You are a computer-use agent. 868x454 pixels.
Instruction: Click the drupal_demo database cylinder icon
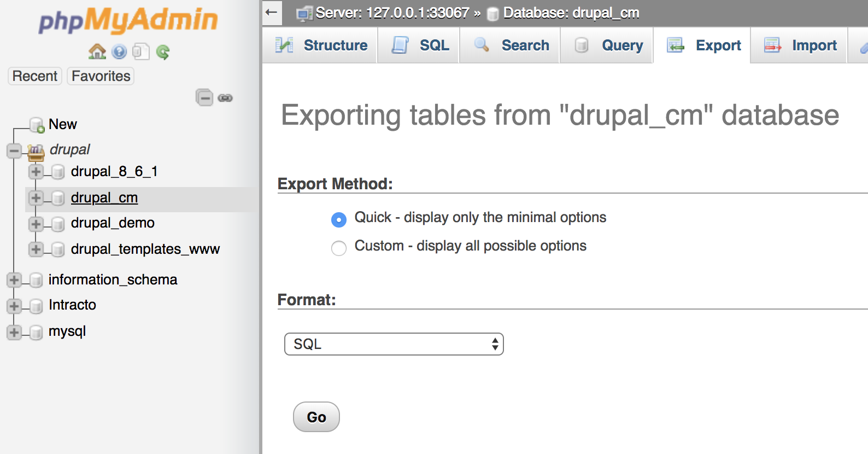[x=58, y=224]
